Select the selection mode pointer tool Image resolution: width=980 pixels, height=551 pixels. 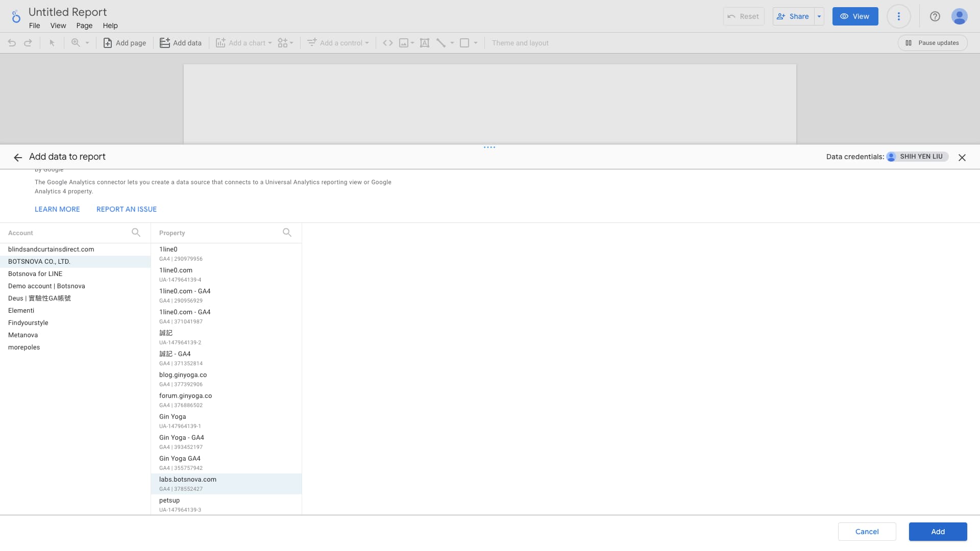pos(52,43)
